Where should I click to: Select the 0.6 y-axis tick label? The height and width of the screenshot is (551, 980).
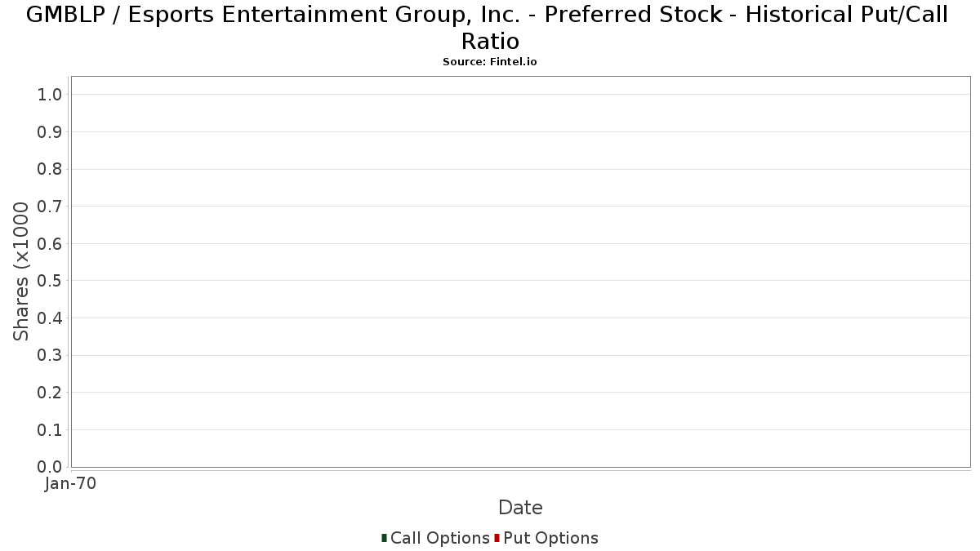pos(50,243)
